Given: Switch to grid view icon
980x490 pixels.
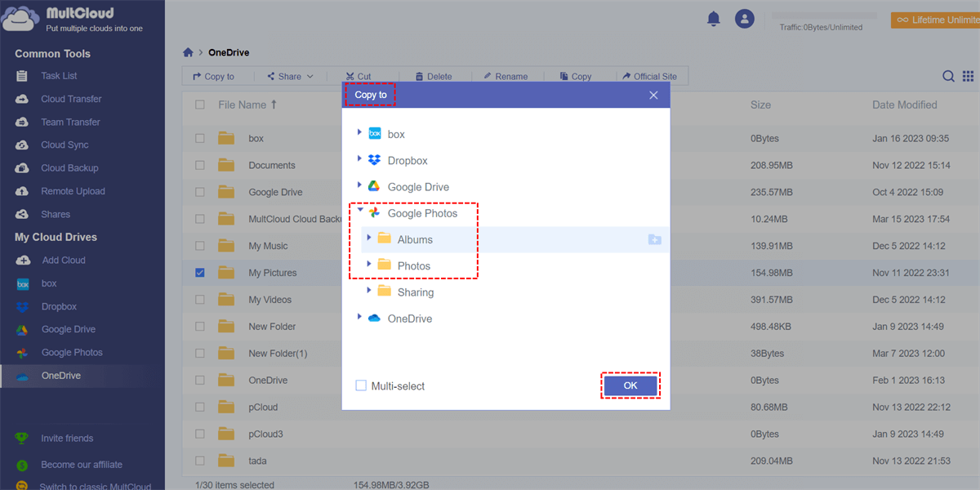Looking at the screenshot, I should coord(968,76).
